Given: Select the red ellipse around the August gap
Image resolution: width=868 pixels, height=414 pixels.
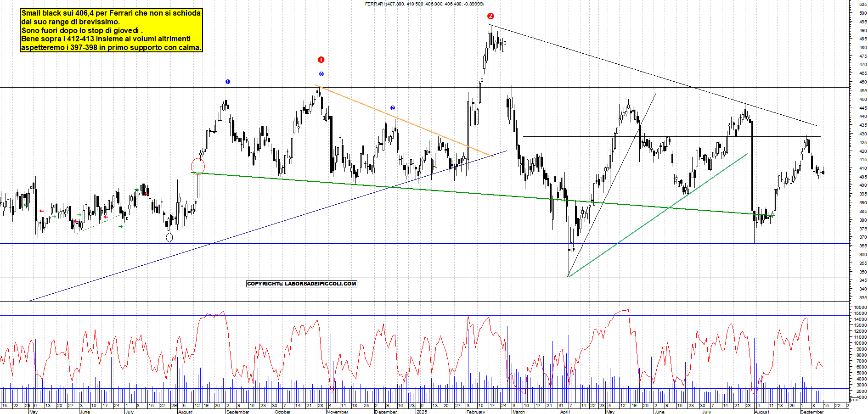Looking at the screenshot, I should pos(198,166).
